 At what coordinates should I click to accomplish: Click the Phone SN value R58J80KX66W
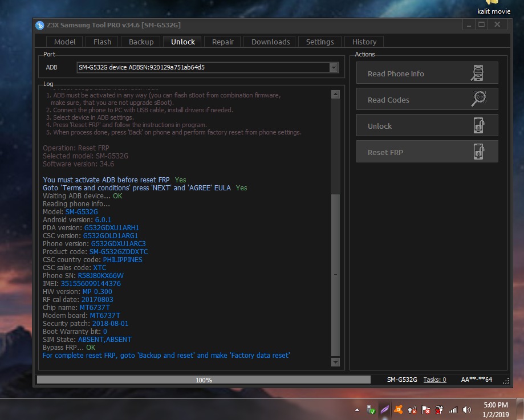(100, 276)
